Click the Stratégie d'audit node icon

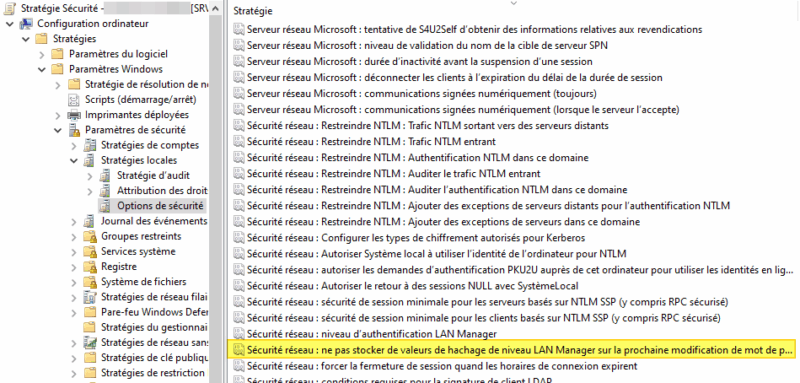(105, 175)
